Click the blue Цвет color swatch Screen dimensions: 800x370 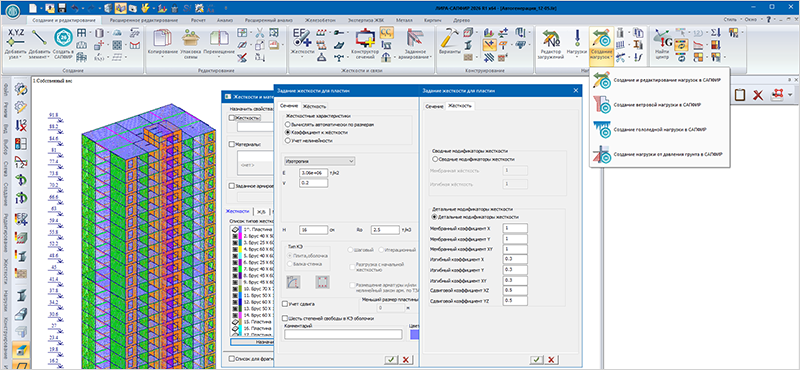(x=414, y=334)
